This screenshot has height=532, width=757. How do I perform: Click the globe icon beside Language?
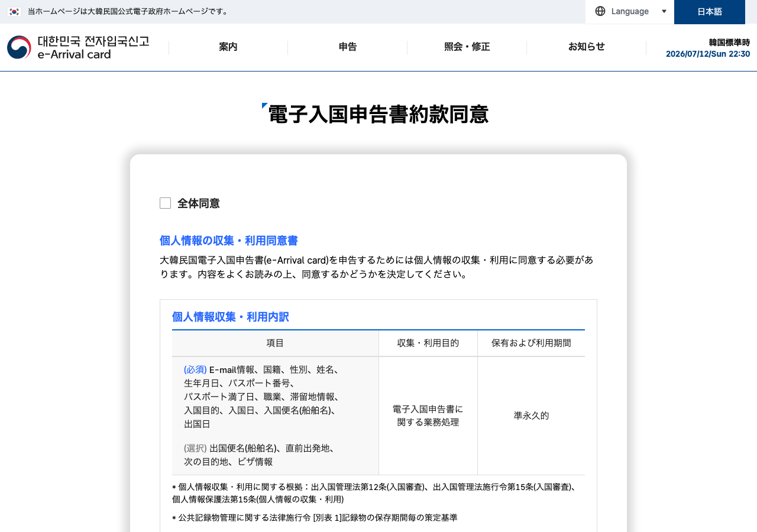[600, 11]
